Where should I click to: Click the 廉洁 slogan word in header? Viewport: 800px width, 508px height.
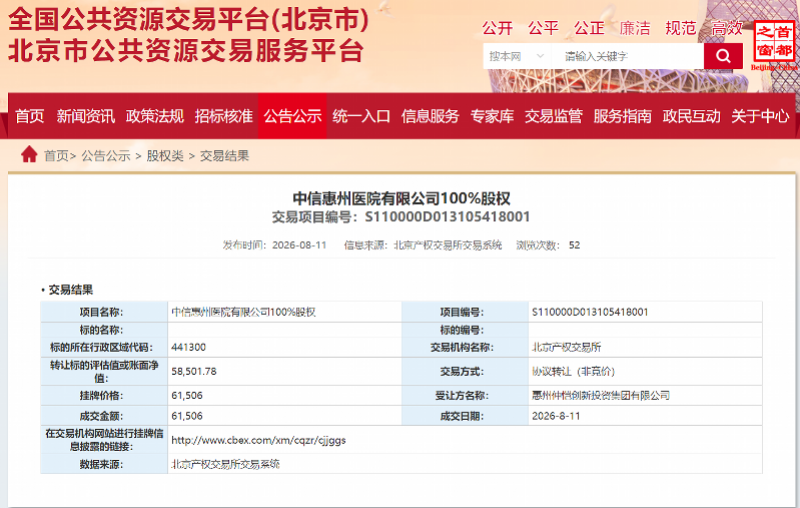(635, 28)
